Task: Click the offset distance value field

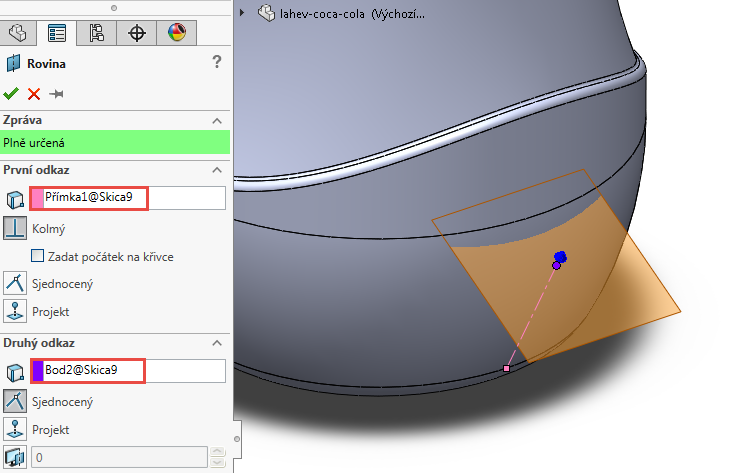Action: pos(119,457)
